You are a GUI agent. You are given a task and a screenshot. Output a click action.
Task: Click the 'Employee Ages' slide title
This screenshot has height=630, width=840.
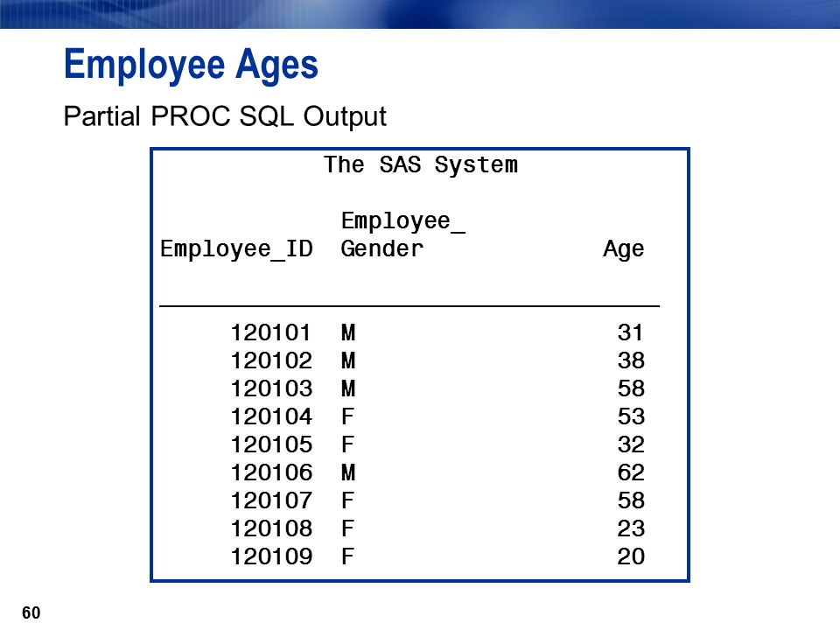point(192,65)
